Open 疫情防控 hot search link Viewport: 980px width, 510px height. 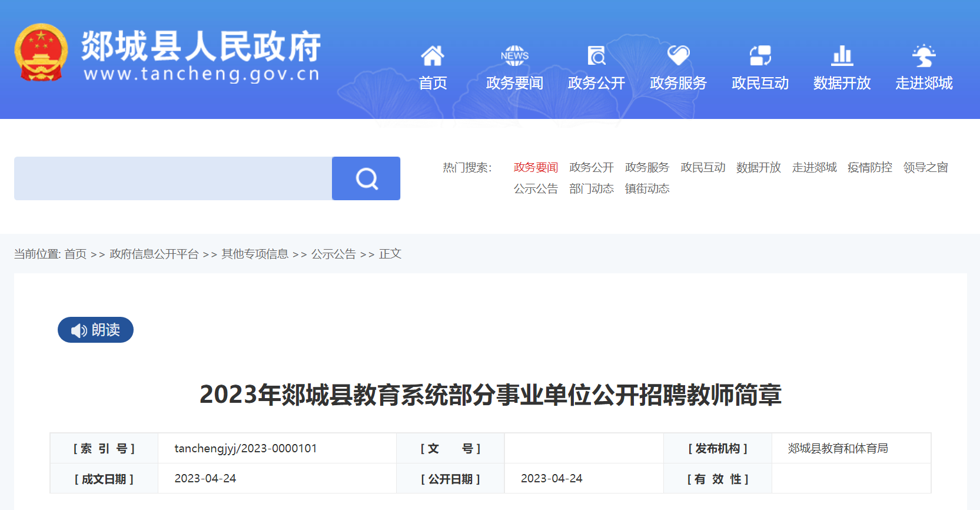tap(869, 168)
